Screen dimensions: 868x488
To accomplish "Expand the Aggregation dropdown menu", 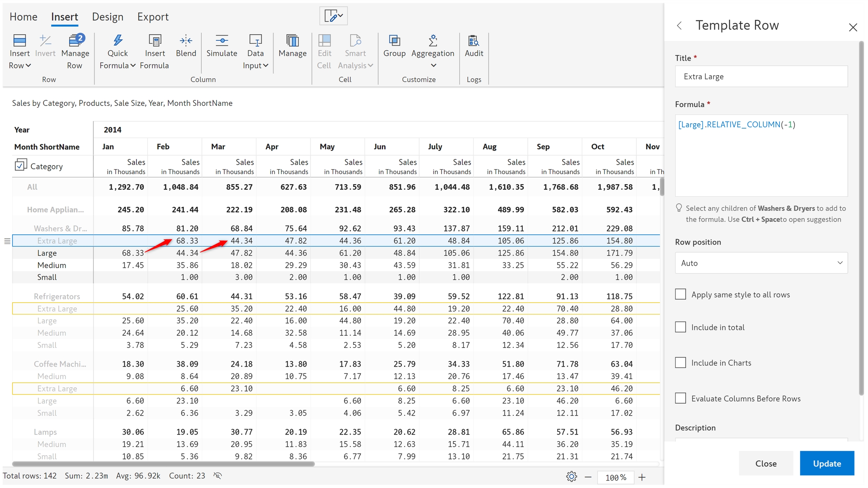I will (x=433, y=66).
